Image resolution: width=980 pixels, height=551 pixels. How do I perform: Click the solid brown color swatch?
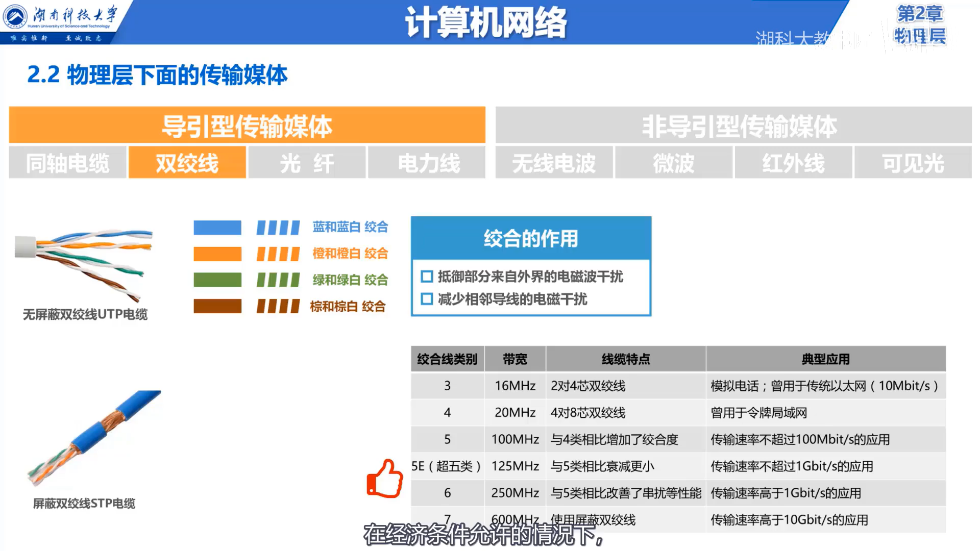click(217, 306)
